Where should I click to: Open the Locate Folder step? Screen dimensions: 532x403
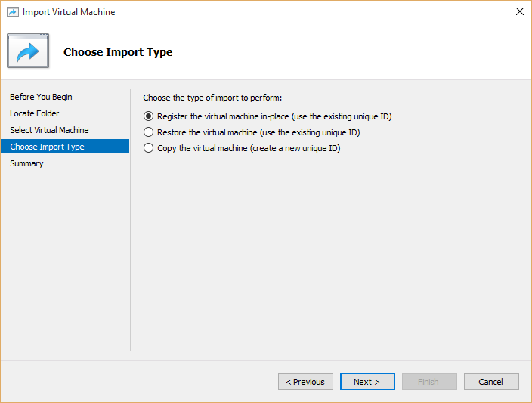(x=34, y=113)
